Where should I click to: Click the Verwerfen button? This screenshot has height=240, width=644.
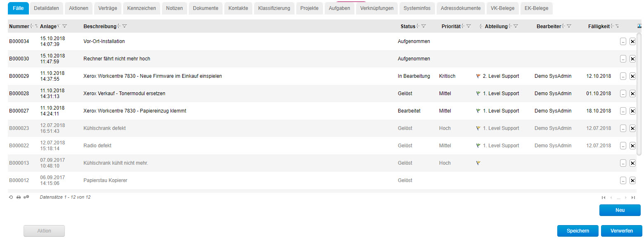point(621,231)
